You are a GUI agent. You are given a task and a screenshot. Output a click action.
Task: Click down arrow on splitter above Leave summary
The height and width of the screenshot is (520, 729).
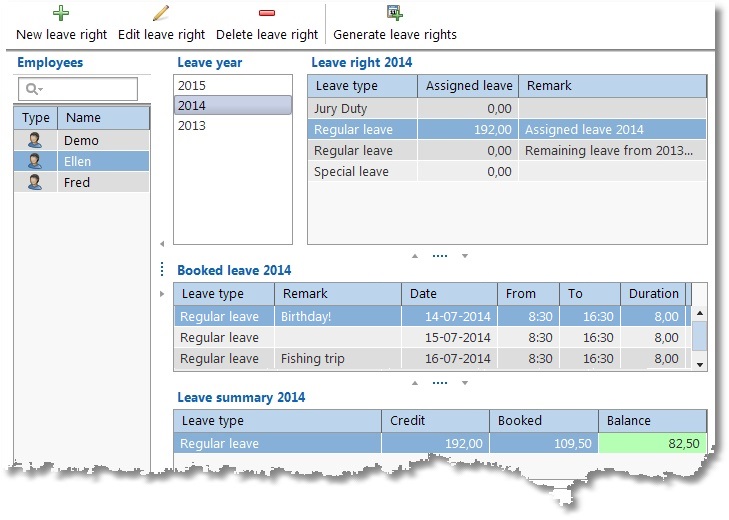(464, 383)
